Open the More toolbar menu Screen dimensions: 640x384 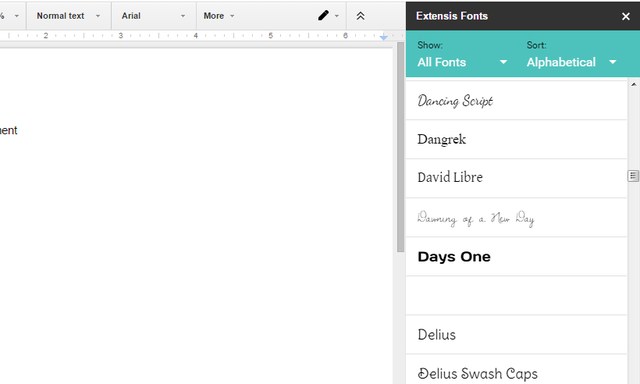[x=219, y=16]
